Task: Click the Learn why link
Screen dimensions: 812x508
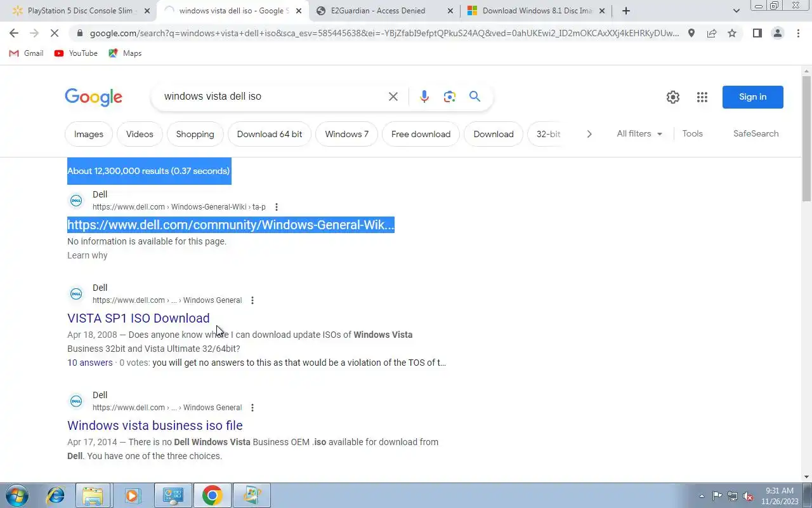Action: (88, 255)
